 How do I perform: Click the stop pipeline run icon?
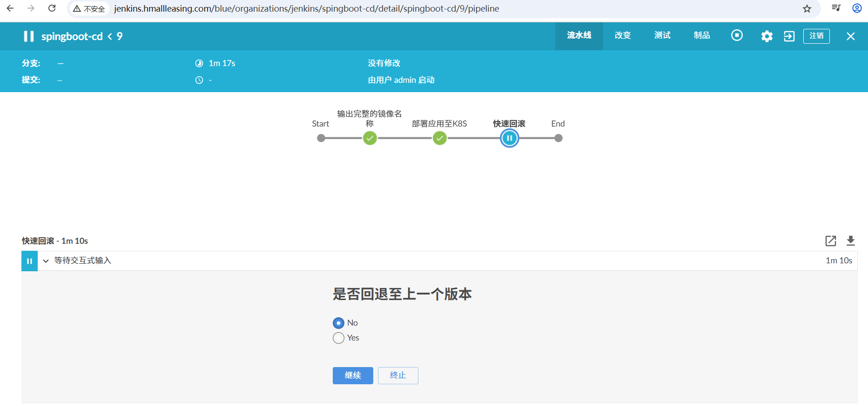click(737, 35)
